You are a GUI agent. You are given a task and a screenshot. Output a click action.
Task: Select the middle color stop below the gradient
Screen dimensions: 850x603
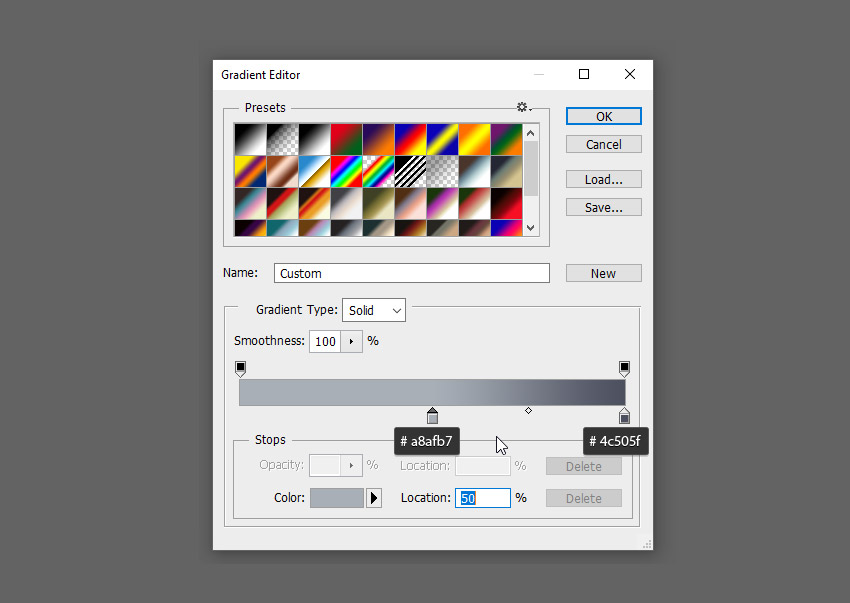point(432,415)
